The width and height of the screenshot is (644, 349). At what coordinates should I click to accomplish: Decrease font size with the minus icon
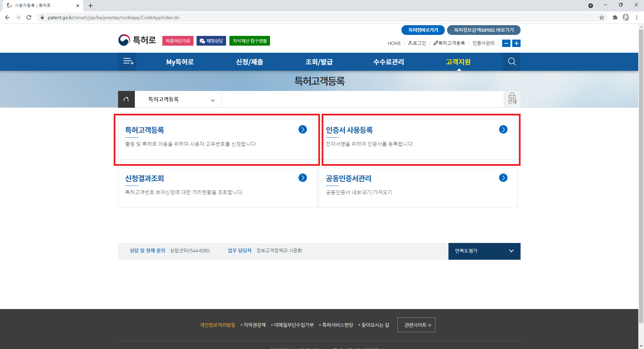[506, 43]
